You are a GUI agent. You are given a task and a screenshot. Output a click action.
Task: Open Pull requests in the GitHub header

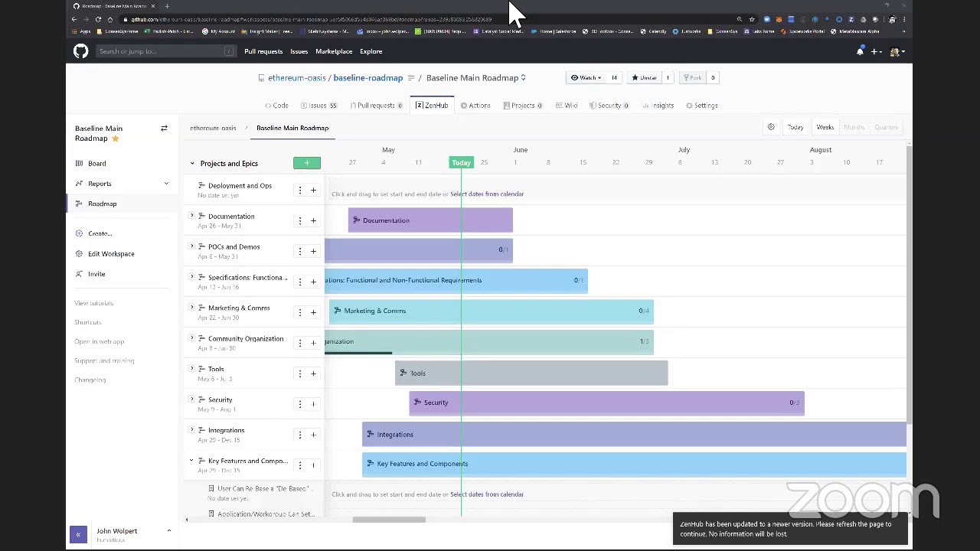point(263,51)
